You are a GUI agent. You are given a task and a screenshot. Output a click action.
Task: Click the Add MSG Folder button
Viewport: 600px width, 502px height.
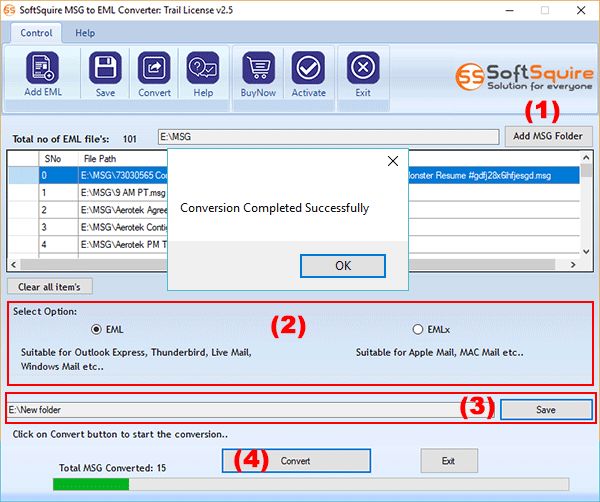click(x=548, y=136)
